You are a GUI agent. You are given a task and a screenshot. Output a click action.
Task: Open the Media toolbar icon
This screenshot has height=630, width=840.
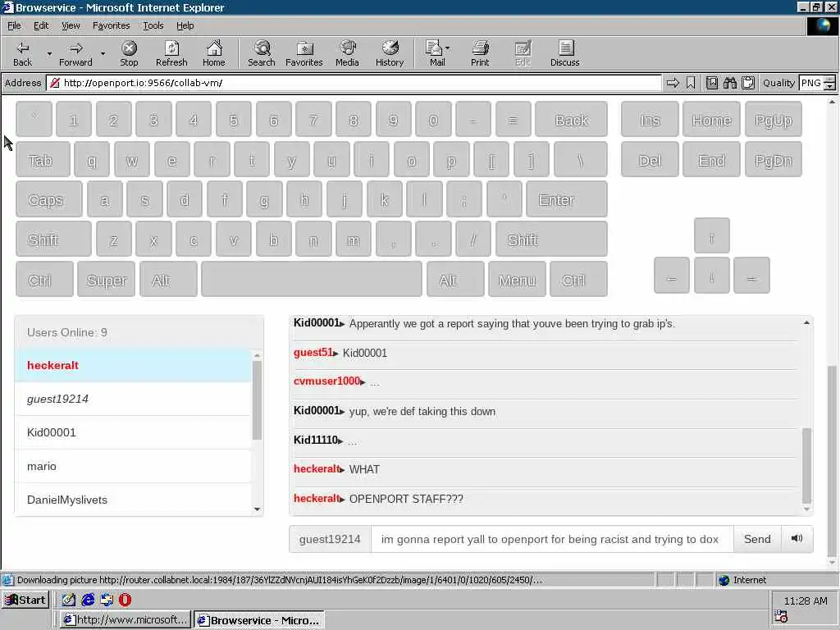click(x=347, y=53)
